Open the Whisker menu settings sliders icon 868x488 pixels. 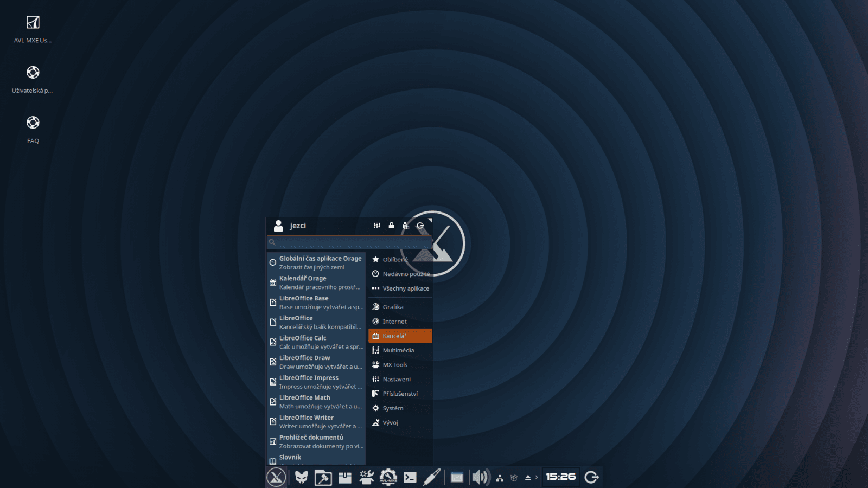(x=377, y=226)
